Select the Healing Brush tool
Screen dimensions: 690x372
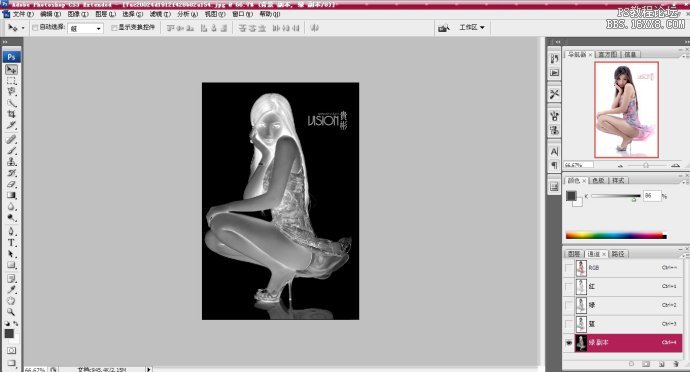click(x=11, y=140)
